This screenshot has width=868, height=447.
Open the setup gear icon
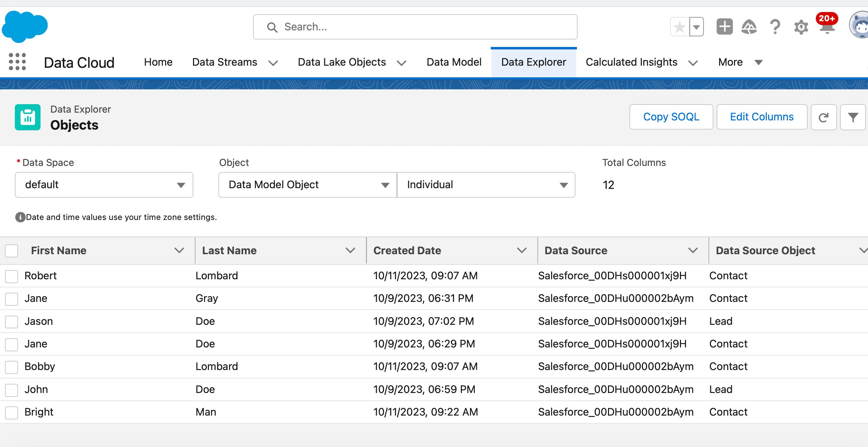tap(801, 27)
